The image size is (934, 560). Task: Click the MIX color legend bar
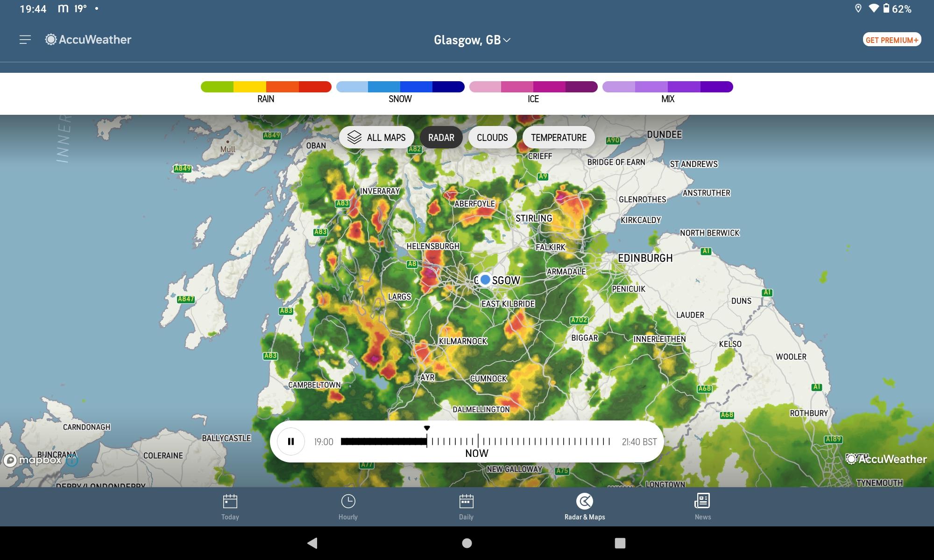[668, 87]
